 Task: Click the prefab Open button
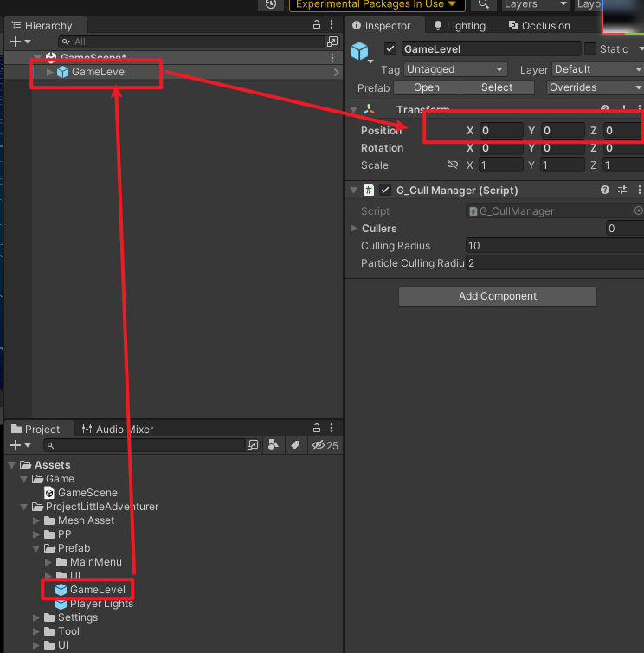click(x=426, y=87)
